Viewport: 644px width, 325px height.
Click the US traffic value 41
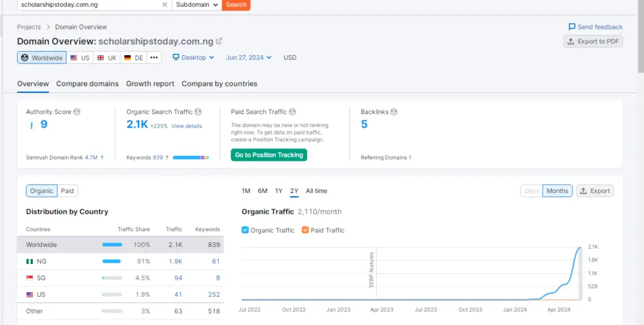tap(178, 295)
